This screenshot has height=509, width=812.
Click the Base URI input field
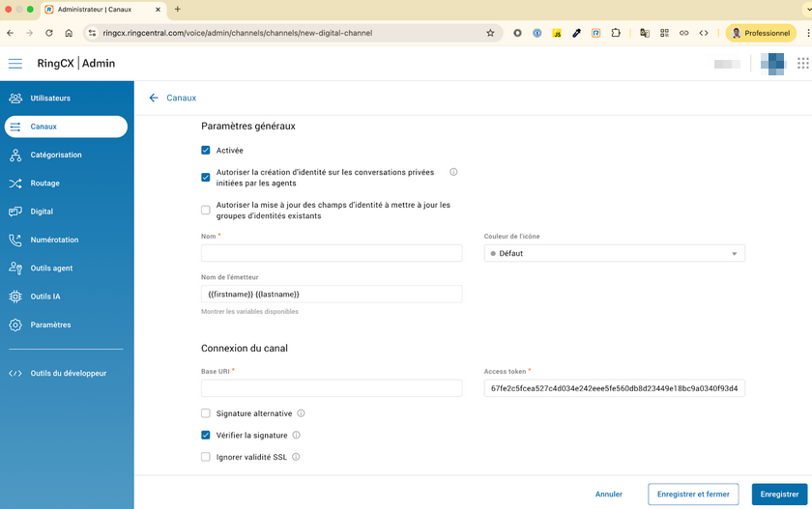click(x=332, y=388)
